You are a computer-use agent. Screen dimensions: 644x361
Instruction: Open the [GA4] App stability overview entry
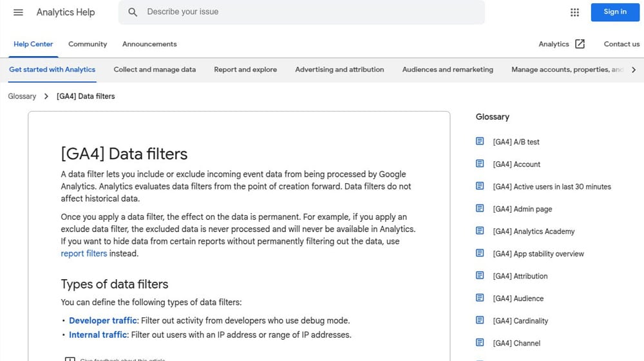[x=538, y=254]
